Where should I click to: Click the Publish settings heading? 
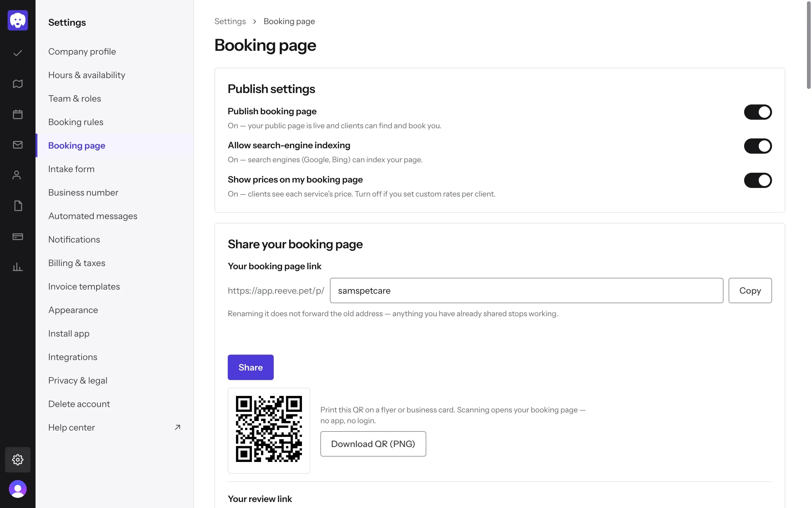271,89
